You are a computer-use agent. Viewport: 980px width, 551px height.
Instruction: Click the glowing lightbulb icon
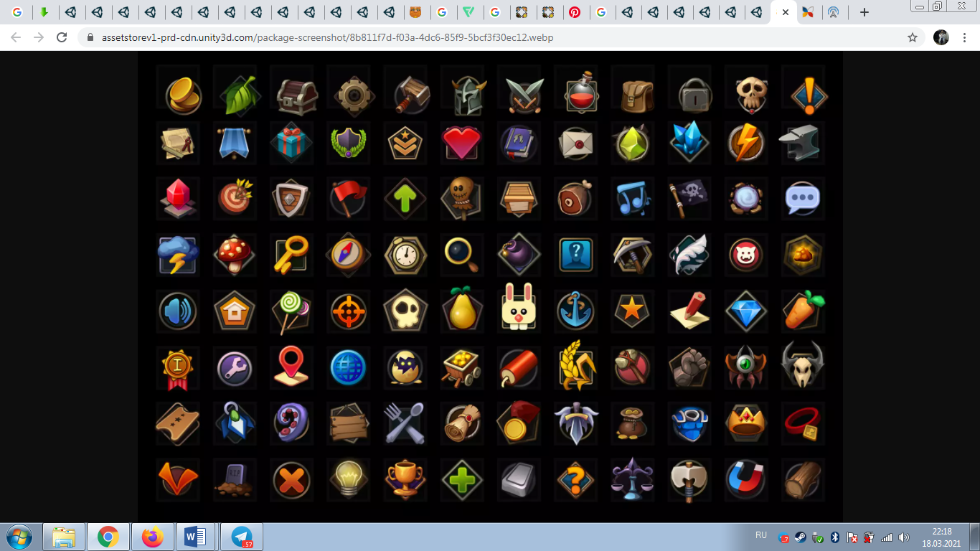point(348,479)
